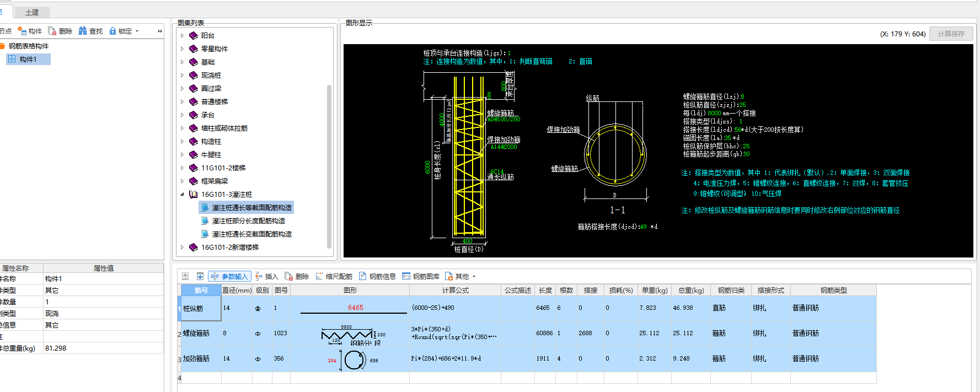This screenshot has height=392, width=980.
Task: Click the 承台 book icon
Action: (x=193, y=115)
